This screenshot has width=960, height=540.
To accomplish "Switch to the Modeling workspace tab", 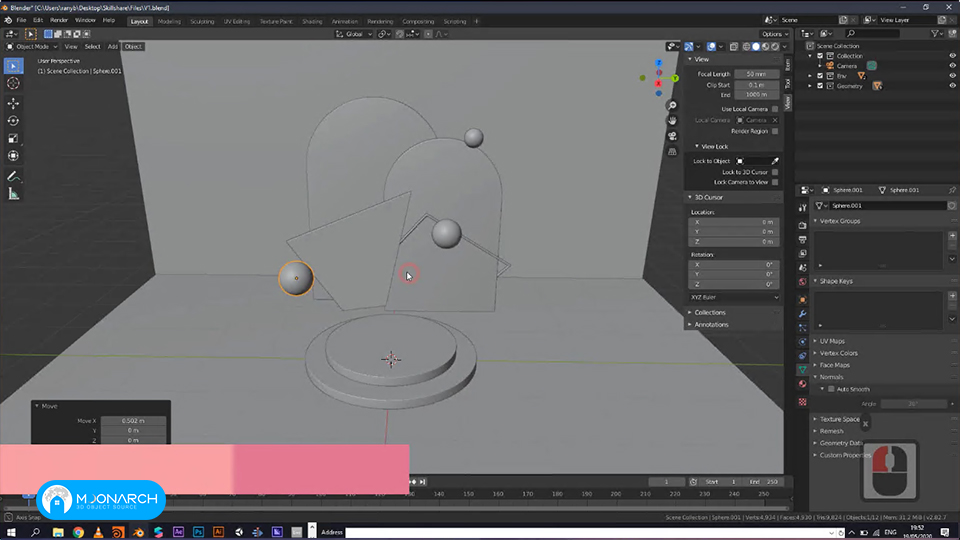I will click(x=169, y=21).
